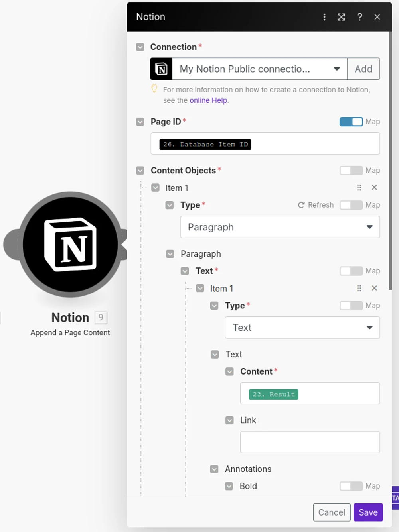Collapse the Text group under Text Item 1
The image size is (399, 532).
point(215,354)
